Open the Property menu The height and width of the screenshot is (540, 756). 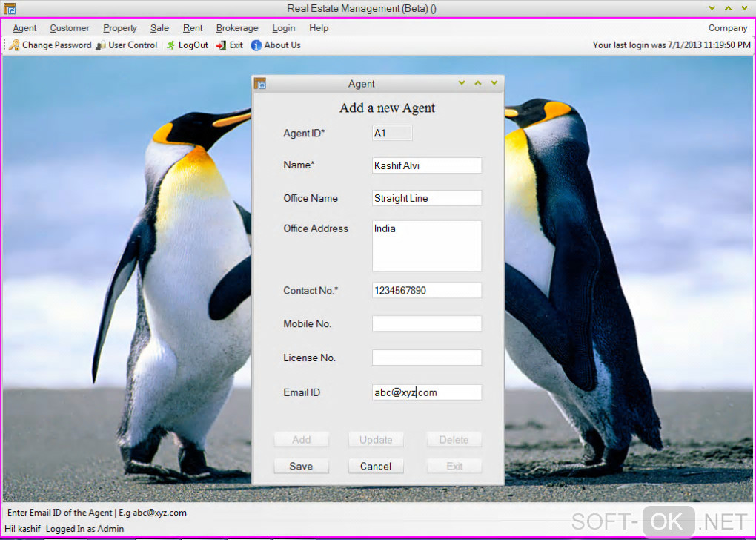tap(120, 28)
